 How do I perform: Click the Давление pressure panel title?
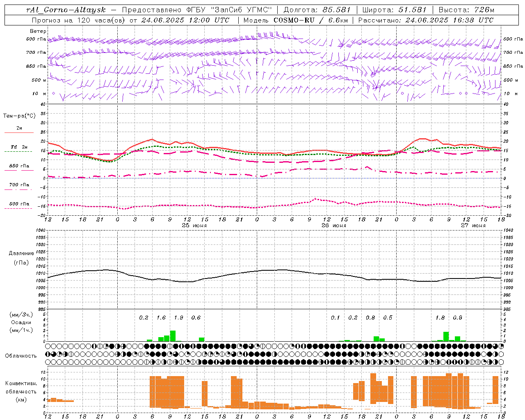tap(21, 253)
